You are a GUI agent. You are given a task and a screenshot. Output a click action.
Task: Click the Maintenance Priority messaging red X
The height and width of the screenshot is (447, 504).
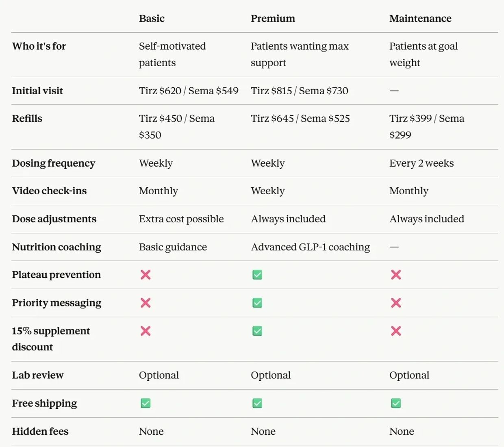point(396,303)
